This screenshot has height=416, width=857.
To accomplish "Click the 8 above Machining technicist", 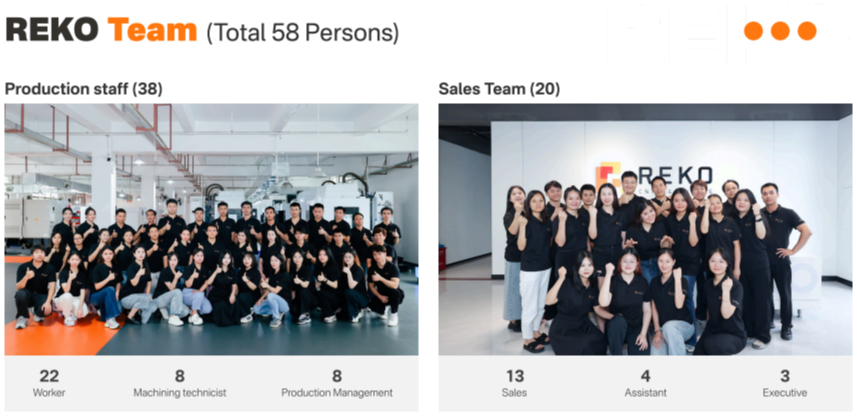I will [x=180, y=376].
